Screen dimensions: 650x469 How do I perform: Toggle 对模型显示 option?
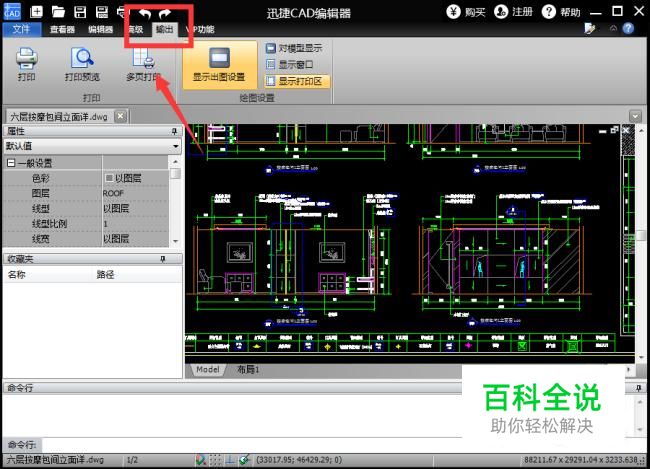(294, 48)
